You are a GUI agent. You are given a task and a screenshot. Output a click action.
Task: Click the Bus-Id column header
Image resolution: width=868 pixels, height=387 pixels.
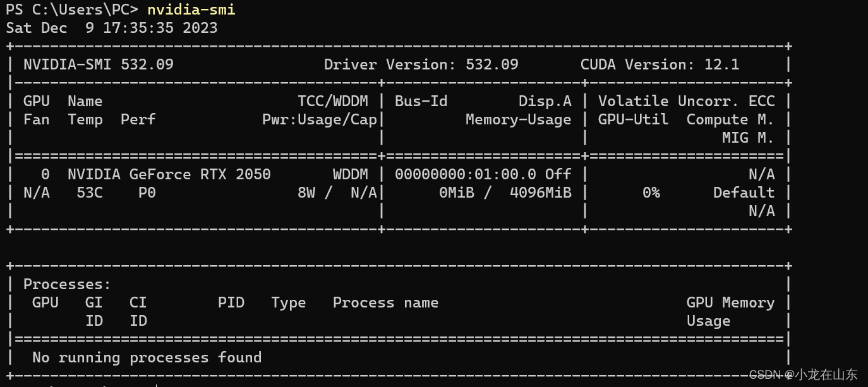[421, 101]
